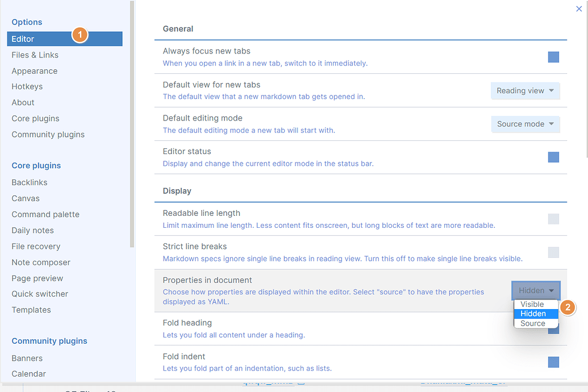Open Default view for new tabs dropdown
The image size is (588, 392).
point(525,91)
